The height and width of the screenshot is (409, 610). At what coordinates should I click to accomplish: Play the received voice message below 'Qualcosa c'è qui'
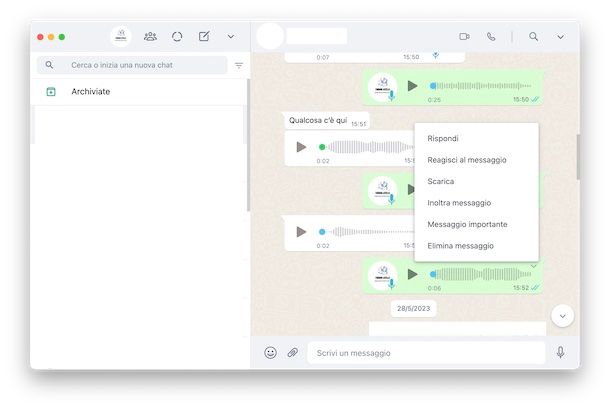pyautogui.click(x=301, y=147)
